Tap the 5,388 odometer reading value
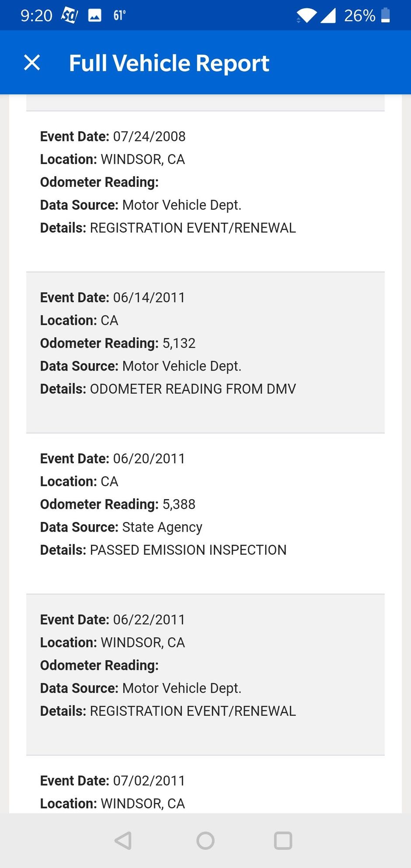The height and width of the screenshot is (868, 411). (x=179, y=504)
